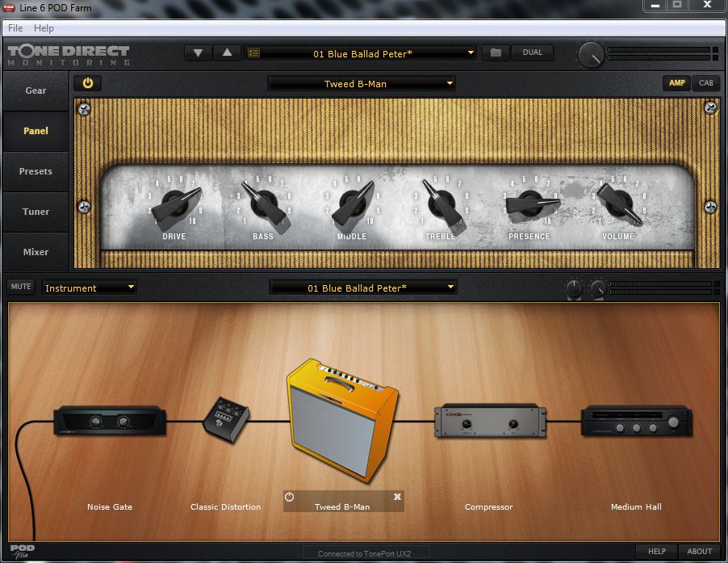Minimize the POD Farm window
Screen dimensions: 728x563
coord(655,6)
